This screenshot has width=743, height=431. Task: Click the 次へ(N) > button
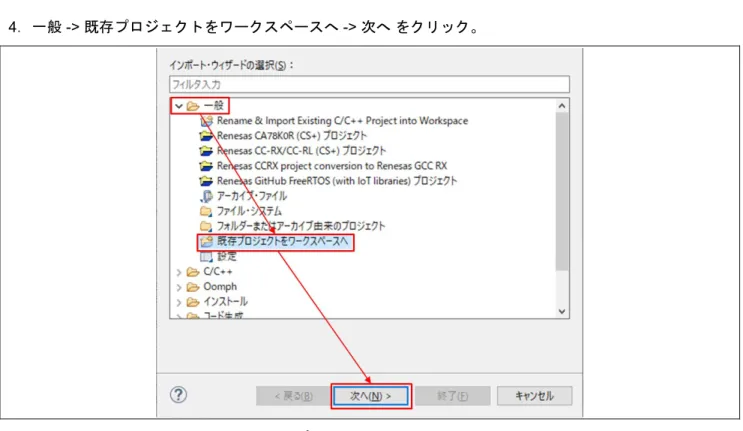tap(371, 396)
